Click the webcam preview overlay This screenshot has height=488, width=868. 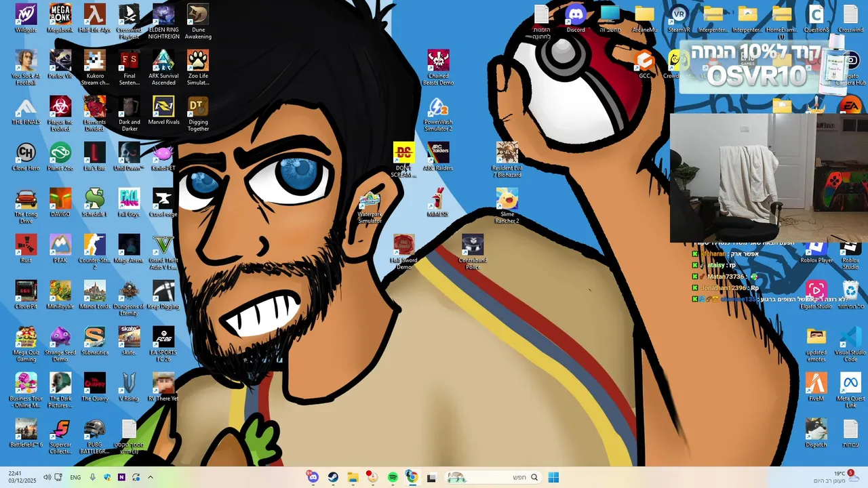[x=769, y=178]
